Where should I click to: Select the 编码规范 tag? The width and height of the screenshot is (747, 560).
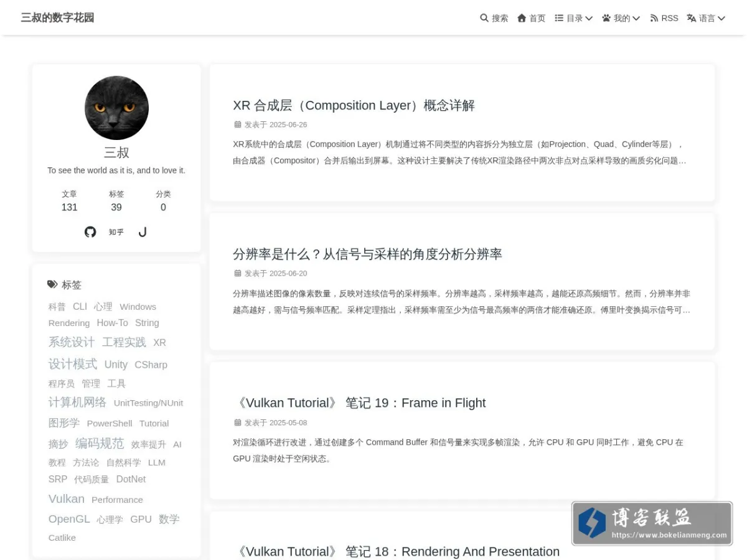100,443
